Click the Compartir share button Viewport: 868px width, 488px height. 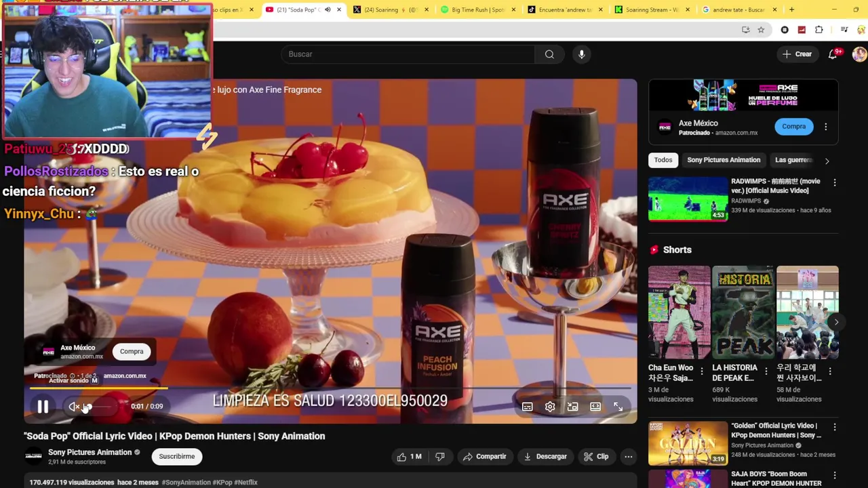[x=485, y=457]
